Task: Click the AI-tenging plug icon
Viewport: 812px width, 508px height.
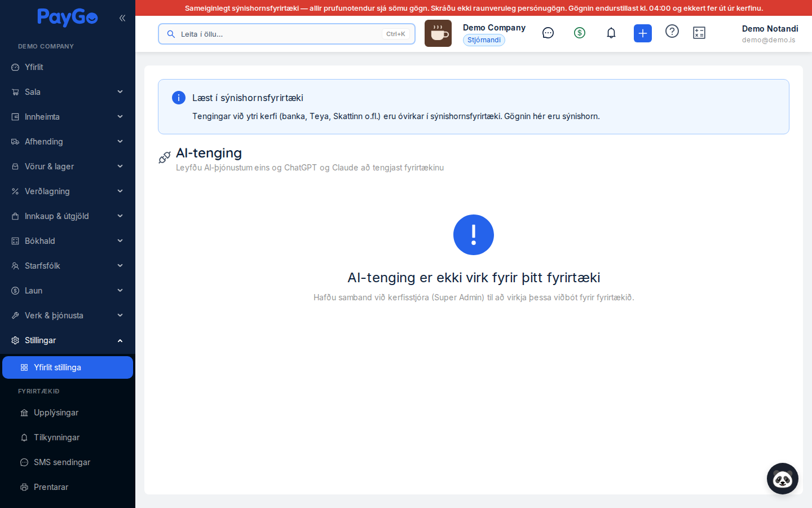Action: [165, 157]
